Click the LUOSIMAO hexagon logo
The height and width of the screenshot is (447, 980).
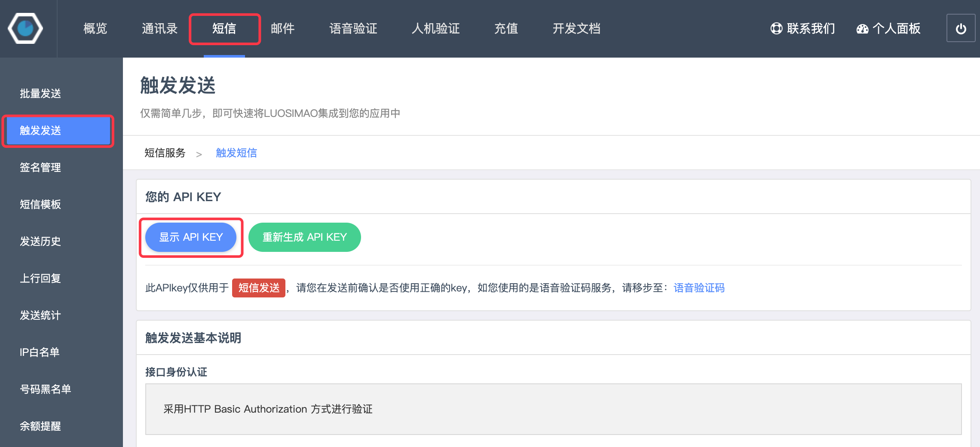(x=25, y=28)
